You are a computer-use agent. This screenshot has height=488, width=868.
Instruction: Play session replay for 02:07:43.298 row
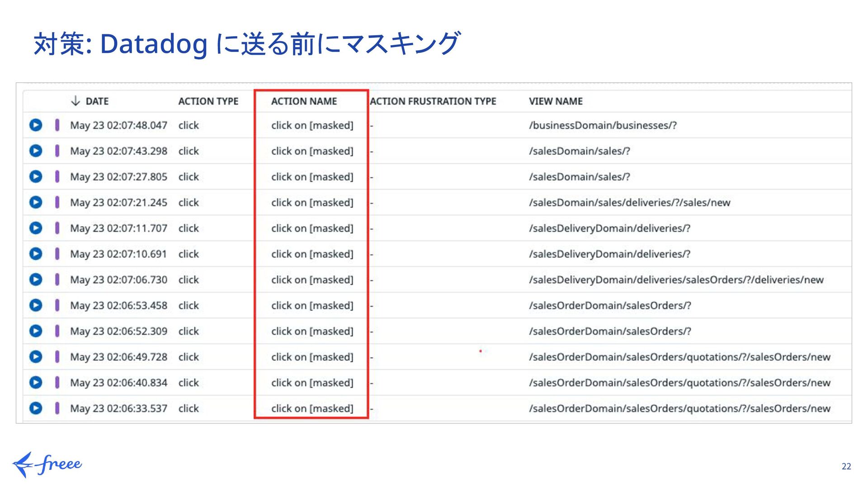pyautogui.click(x=36, y=151)
